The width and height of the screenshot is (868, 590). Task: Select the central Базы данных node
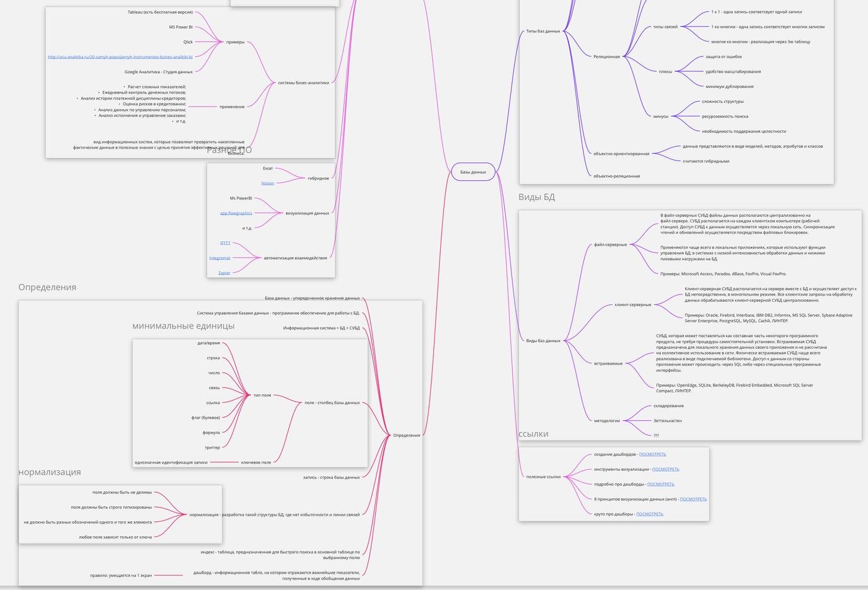click(x=473, y=172)
